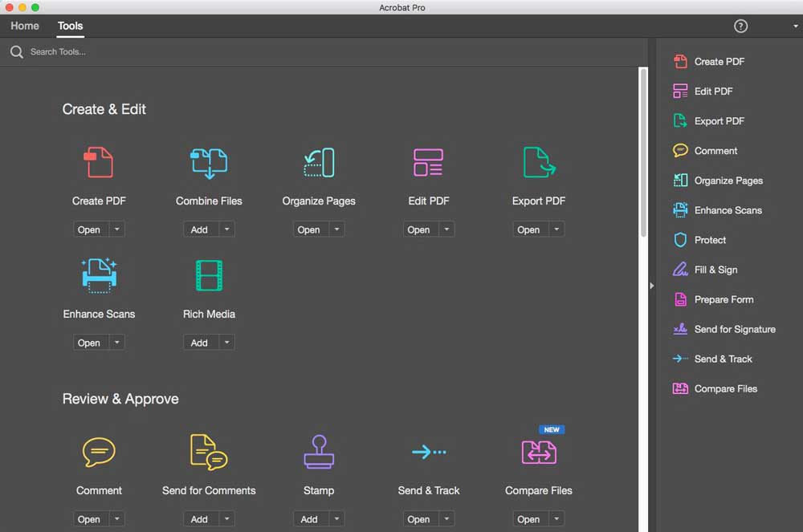Expand the dropdown arrow beside Combine Files Add
Image resolution: width=803 pixels, height=532 pixels.
tap(227, 229)
